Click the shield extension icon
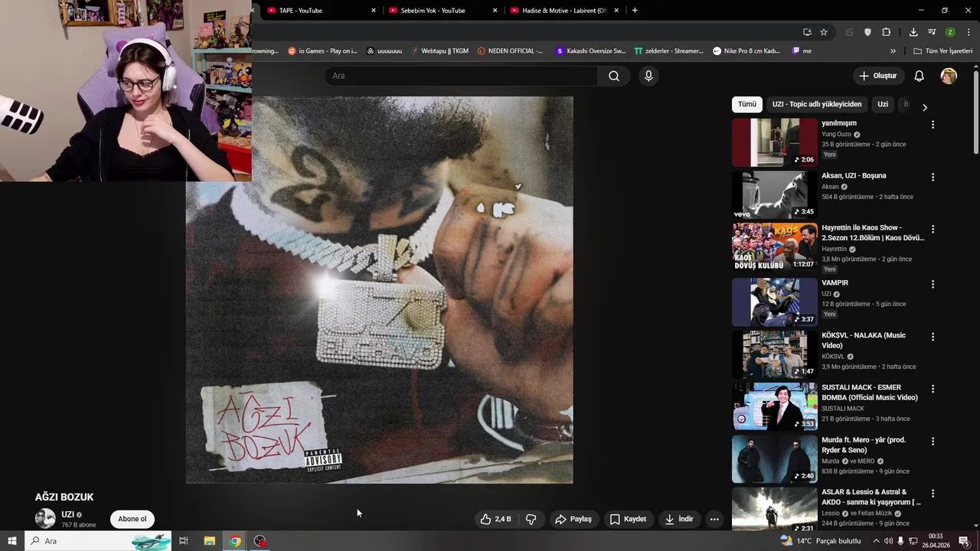Image resolution: width=980 pixels, height=551 pixels. pos(867,32)
